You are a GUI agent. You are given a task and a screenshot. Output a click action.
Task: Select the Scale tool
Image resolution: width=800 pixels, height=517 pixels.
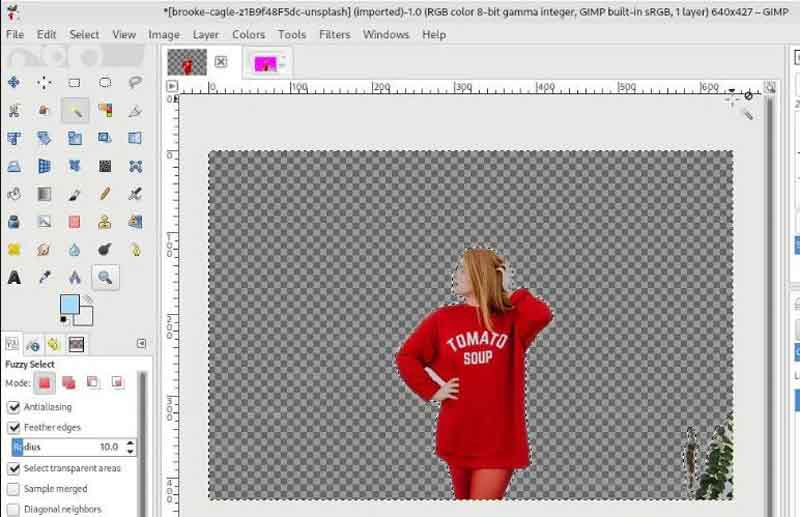(74, 138)
